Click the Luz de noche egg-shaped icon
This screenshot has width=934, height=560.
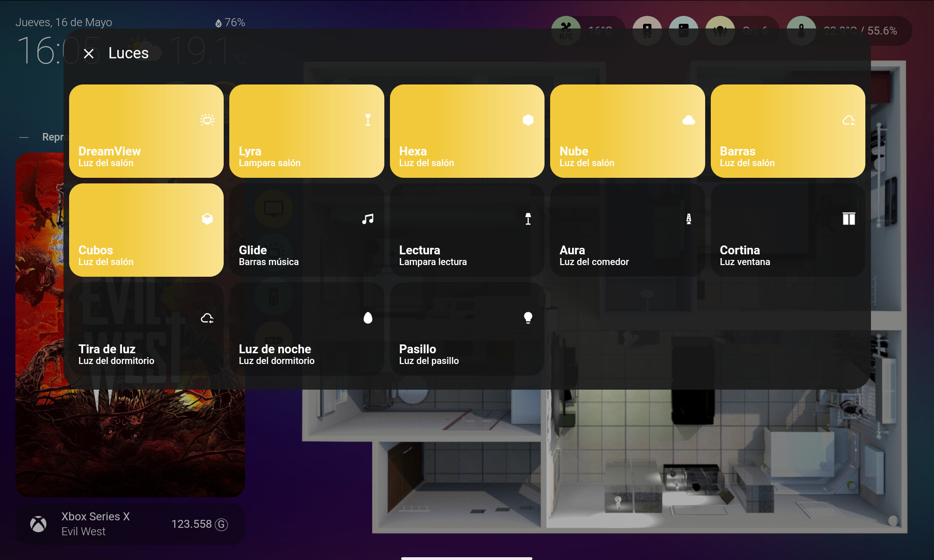click(368, 318)
